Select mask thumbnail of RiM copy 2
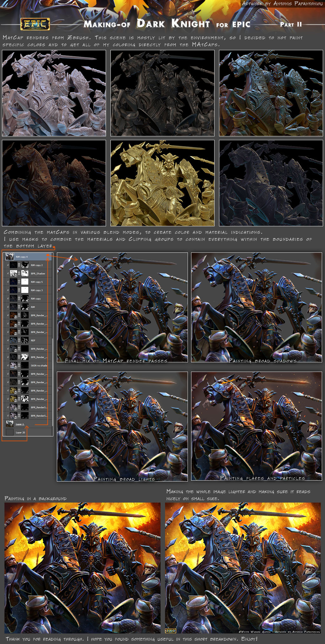The height and width of the screenshot is (644, 325). (x=25, y=265)
